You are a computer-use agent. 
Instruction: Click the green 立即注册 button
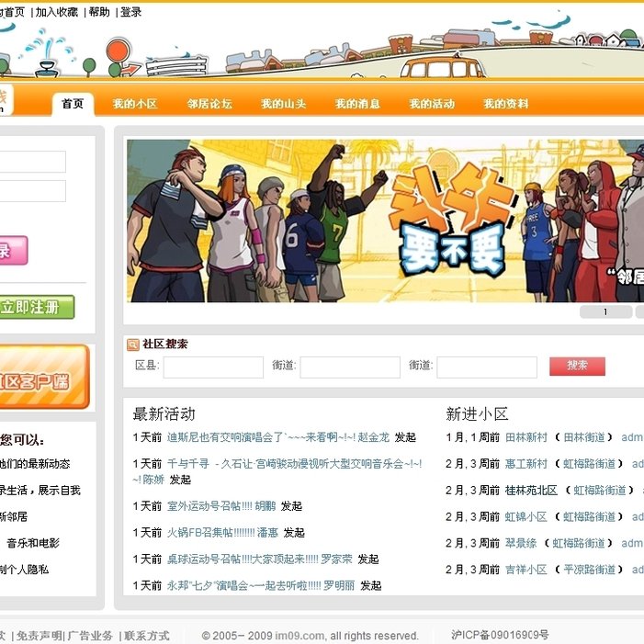36,307
